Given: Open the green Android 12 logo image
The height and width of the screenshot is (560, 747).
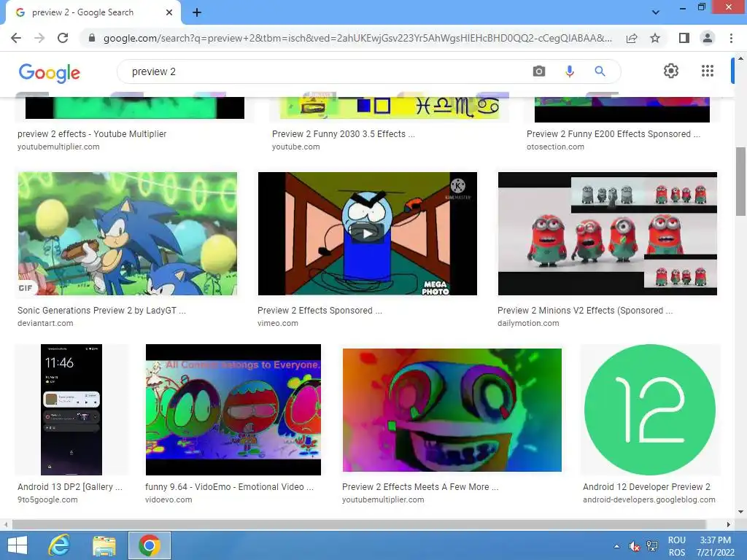Looking at the screenshot, I should pyautogui.click(x=650, y=410).
